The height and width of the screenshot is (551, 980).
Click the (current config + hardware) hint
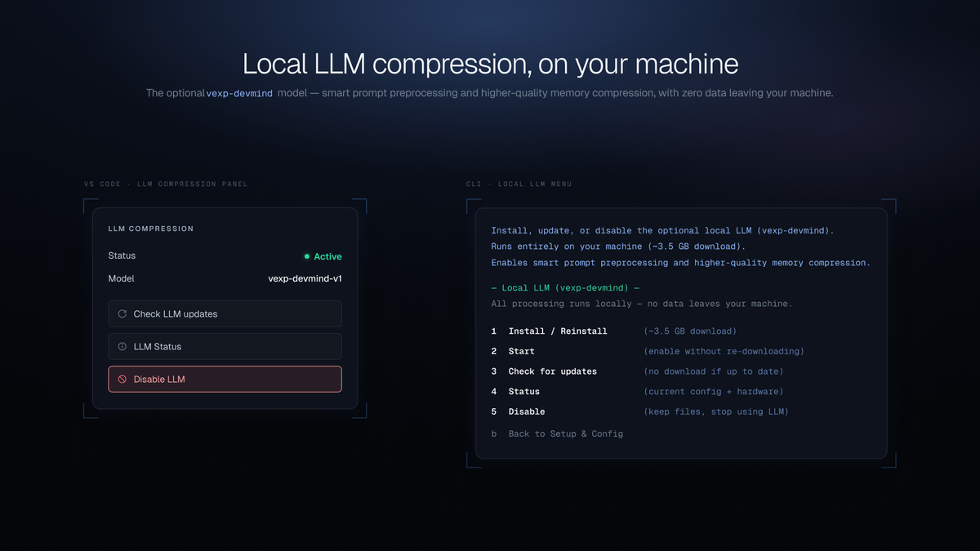click(713, 392)
